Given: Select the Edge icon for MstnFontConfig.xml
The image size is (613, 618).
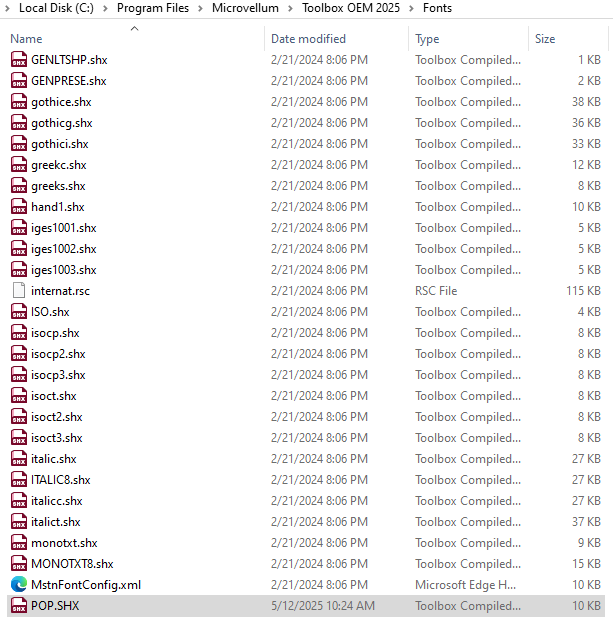Looking at the screenshot, I should tap(19, 585).
